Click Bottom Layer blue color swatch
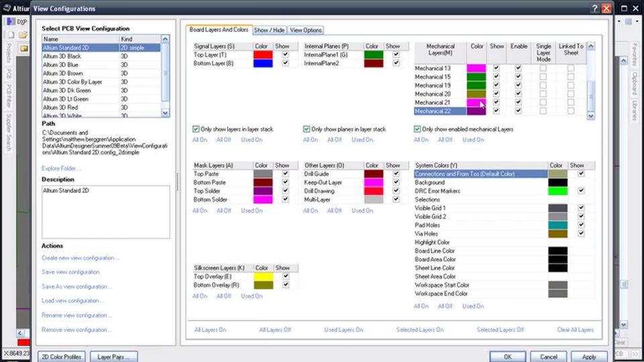Screen dimensions: 644x362 263,63
